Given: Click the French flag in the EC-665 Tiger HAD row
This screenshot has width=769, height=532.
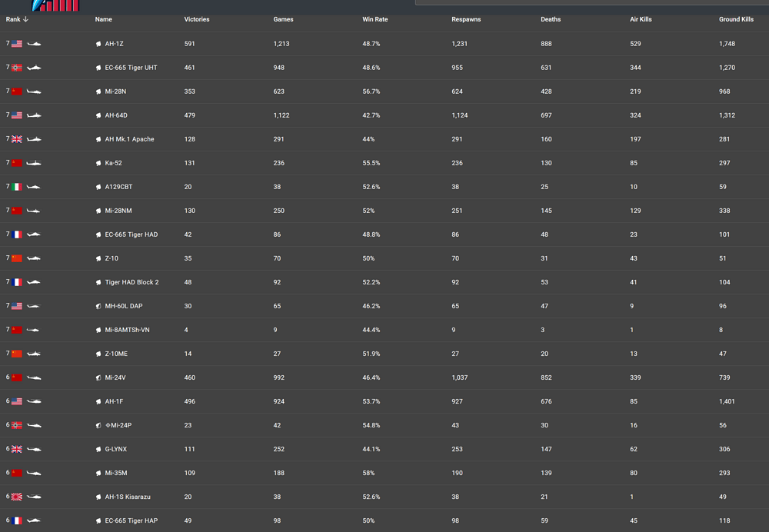Looking at the screenshot, I should pos(17,234).
